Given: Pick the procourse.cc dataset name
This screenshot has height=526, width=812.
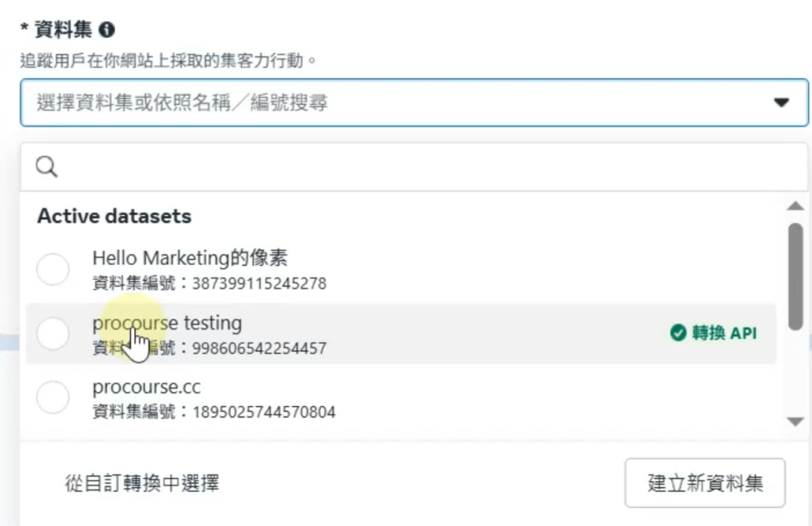Looking at the screenshot, I should coord(147,387).
